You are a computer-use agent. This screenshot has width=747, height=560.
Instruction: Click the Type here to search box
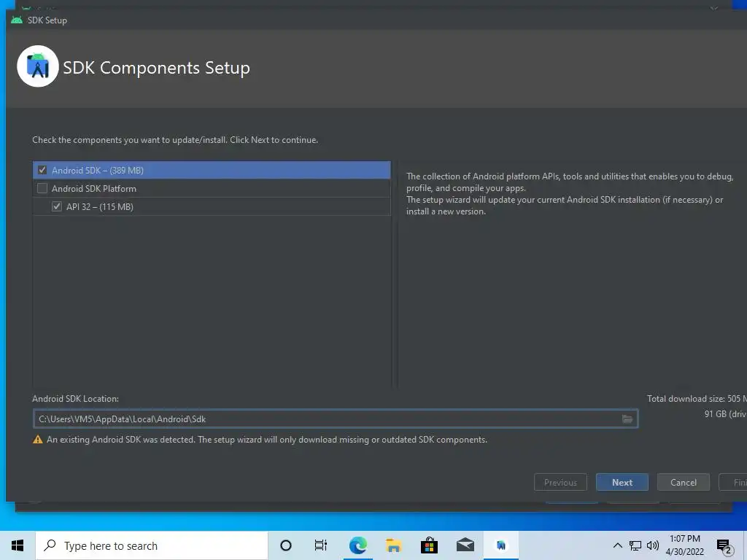click(152, 545)
